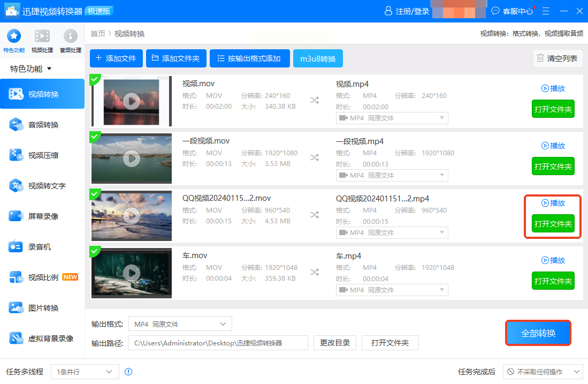The width and height of the screenshot is (588, 384).
Task: Toggle the checkbox on 一段视频.mov thumbnail
Action: pos(95,137)
